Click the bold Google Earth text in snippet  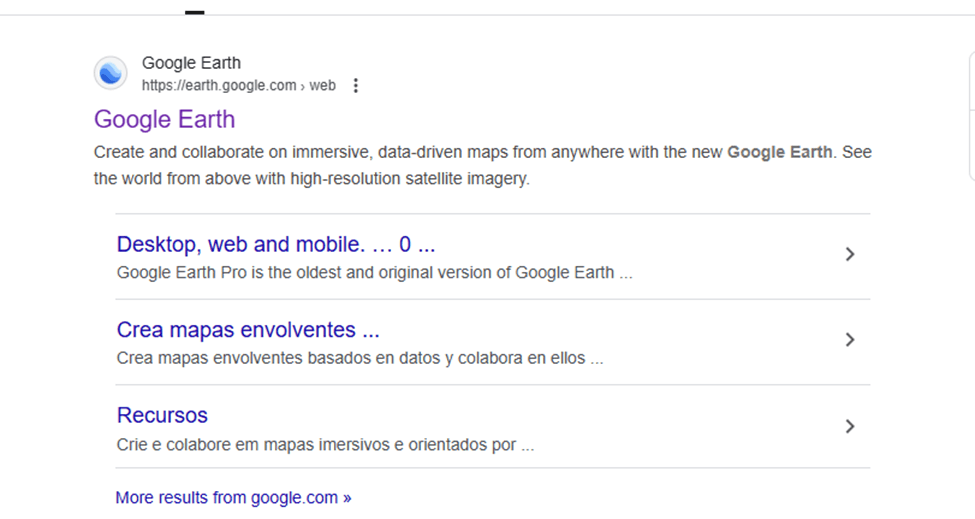(779, 153)
